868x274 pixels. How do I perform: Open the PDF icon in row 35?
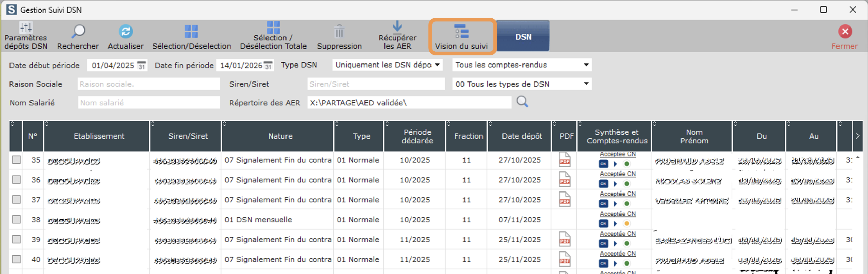click(565, 160)
